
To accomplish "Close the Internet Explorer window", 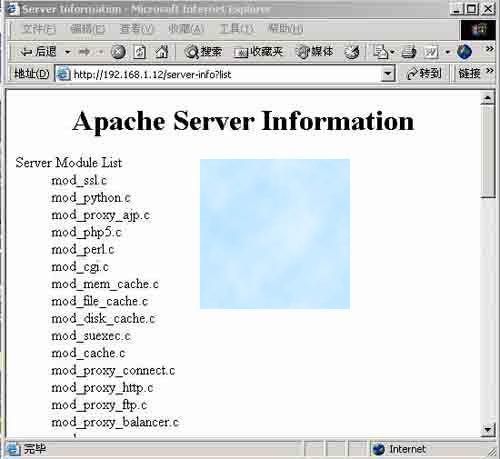I will [487, 9].
